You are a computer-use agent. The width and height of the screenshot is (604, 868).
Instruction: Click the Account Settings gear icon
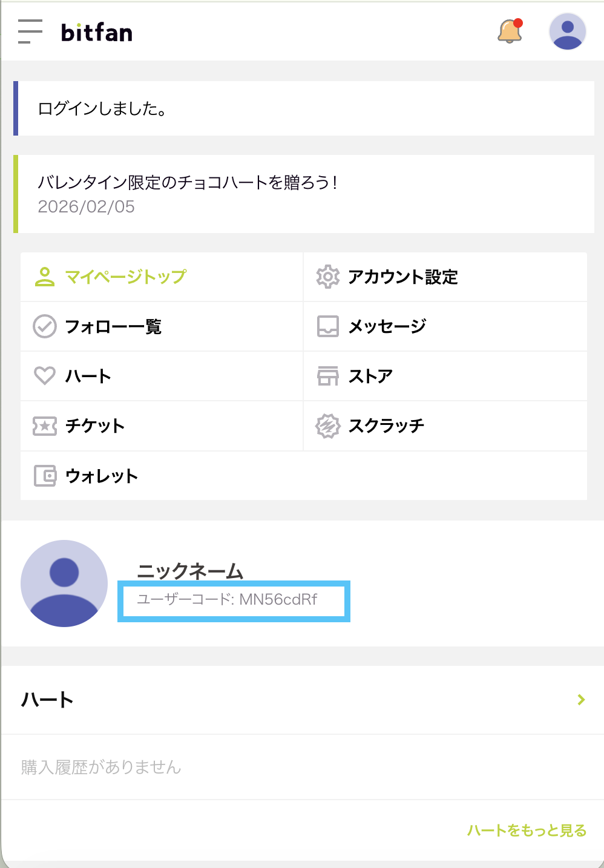pos(327,277)
